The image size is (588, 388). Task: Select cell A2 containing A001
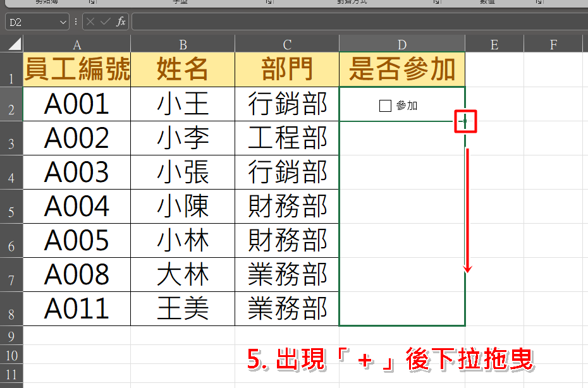77,104
